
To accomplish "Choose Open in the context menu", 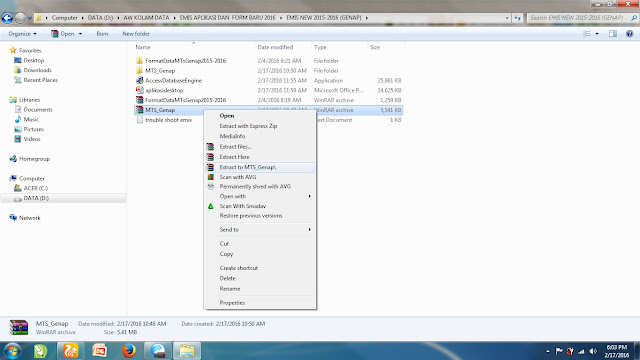I will [227, 116].
